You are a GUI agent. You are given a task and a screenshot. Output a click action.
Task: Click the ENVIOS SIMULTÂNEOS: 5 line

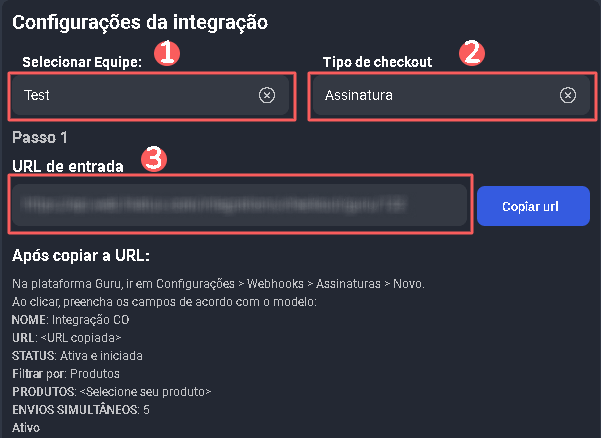(x=81, y=409)
